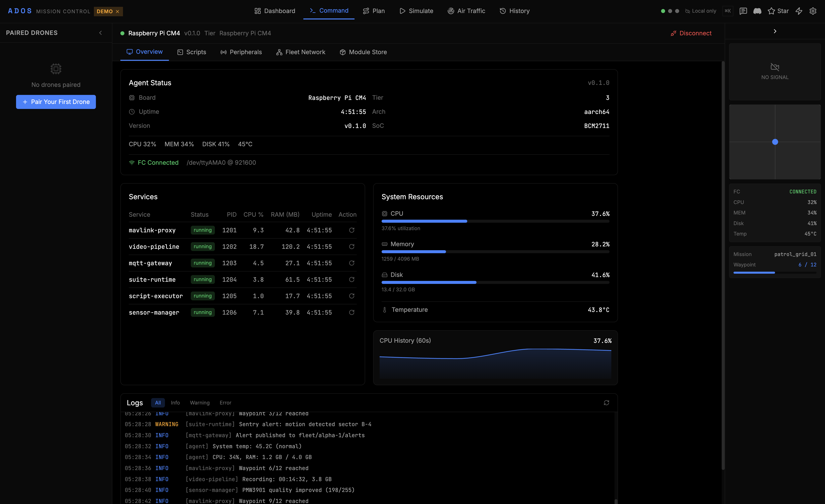
Task: Filter logs by Info
Action: 175,402
